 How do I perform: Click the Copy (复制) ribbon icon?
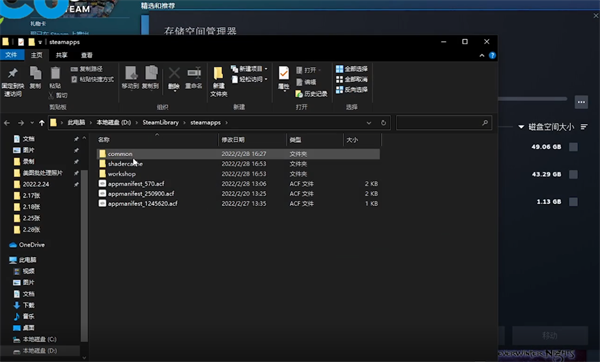pyautogui.click(x=35, y=73)
